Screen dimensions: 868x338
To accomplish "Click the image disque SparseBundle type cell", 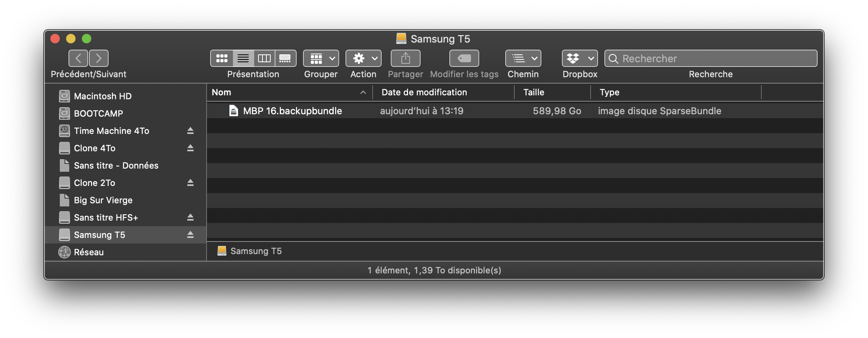I will click(659, 111).
